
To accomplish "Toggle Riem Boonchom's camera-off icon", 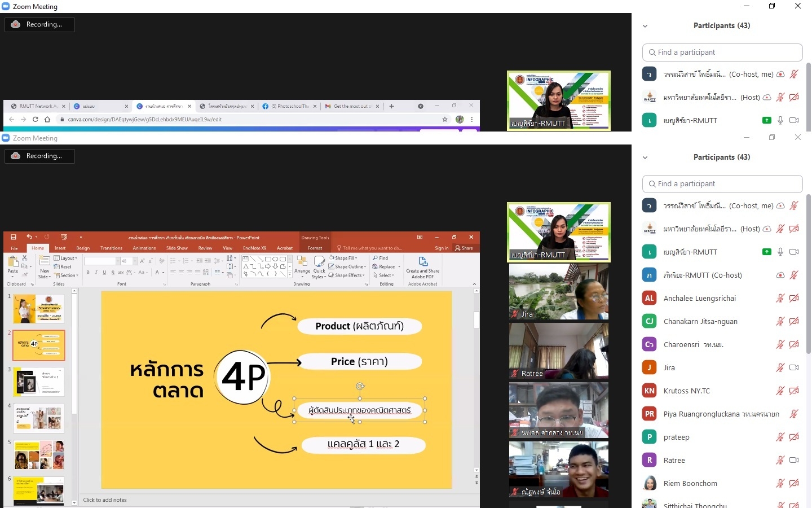I will pos(794,483).
